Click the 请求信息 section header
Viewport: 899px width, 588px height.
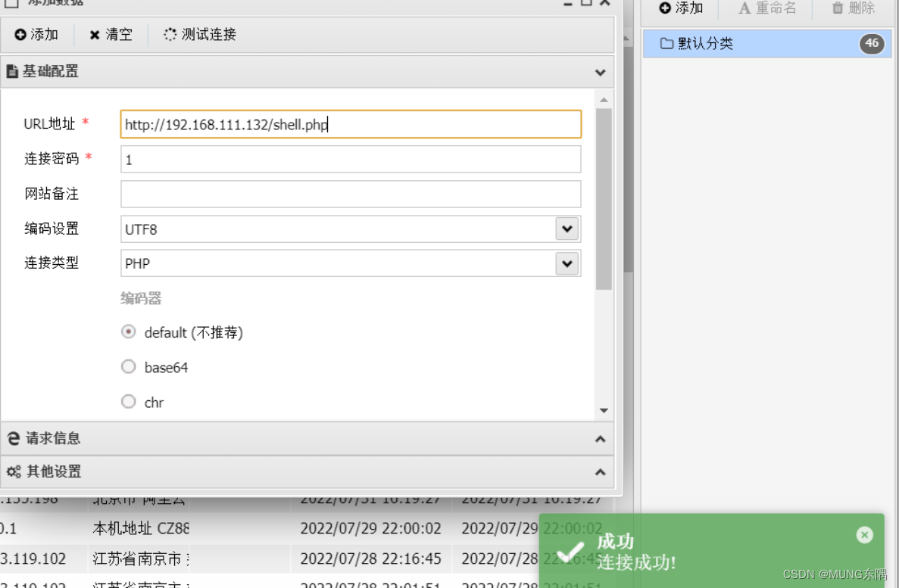click(307, 438)
